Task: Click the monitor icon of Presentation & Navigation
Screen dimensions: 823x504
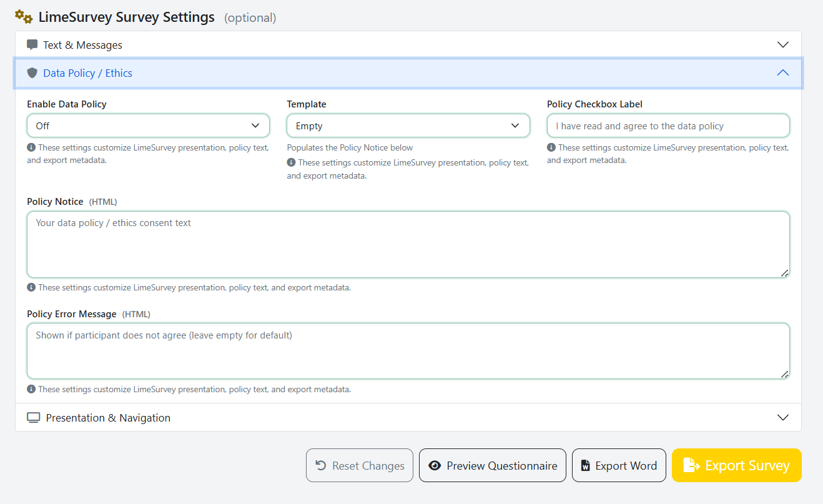Action: point(34,418)
